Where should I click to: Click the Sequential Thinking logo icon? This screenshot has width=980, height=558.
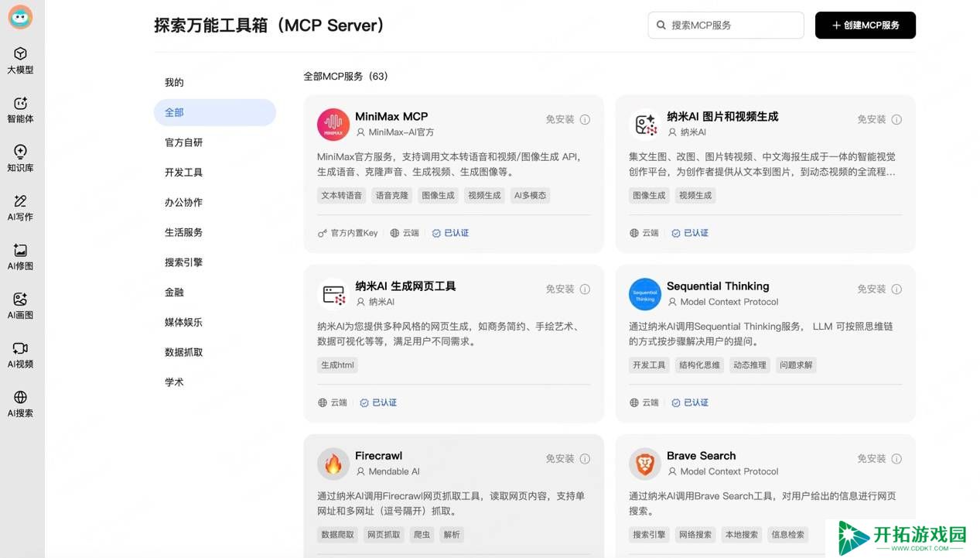[x=645, y=294]
